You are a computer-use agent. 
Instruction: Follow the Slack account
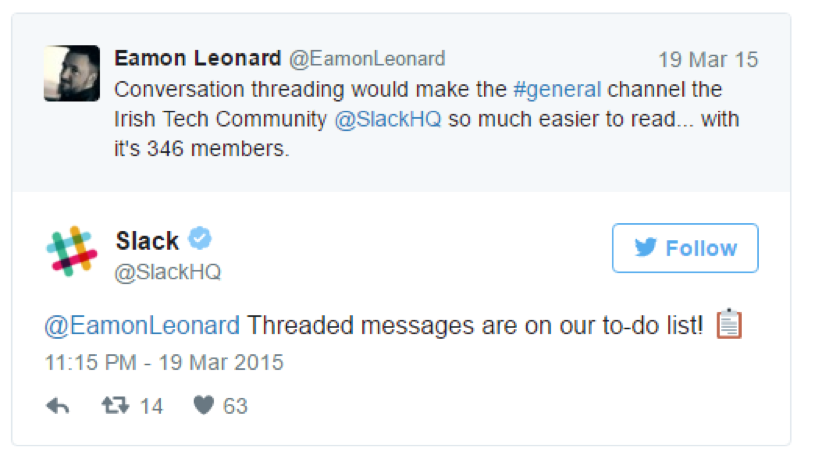coord(685,248)
